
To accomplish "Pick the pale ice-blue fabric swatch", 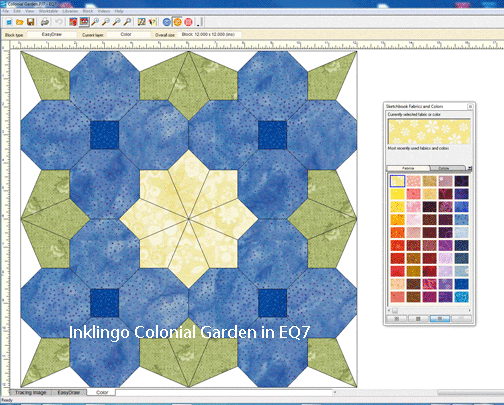I will coord(462,232).
